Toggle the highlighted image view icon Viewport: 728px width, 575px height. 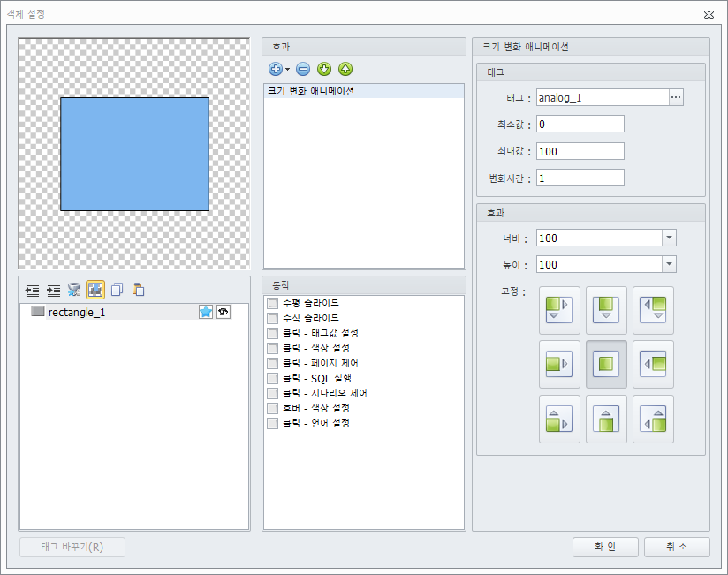click(95, 290)
